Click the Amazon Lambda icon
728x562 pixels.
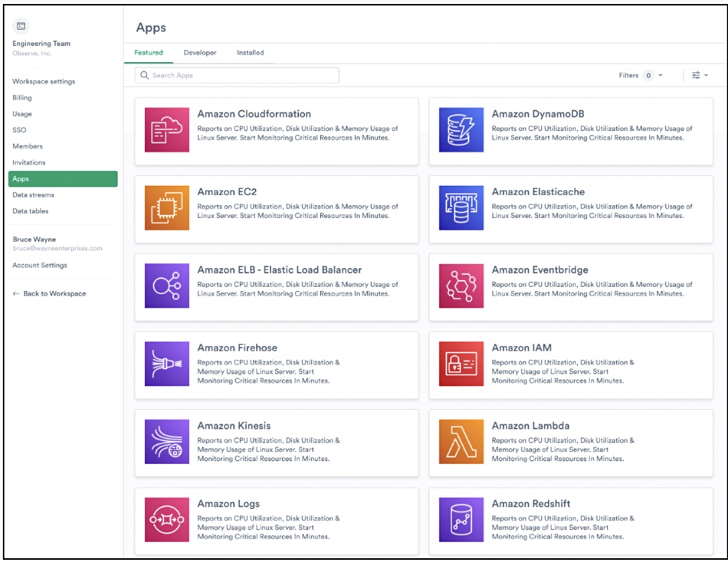click(461, 442)
